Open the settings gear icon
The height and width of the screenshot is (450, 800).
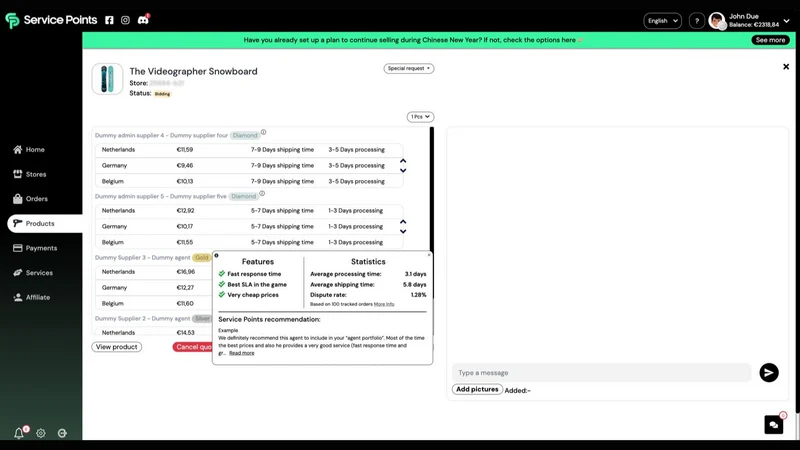click(x=41, y=433)
